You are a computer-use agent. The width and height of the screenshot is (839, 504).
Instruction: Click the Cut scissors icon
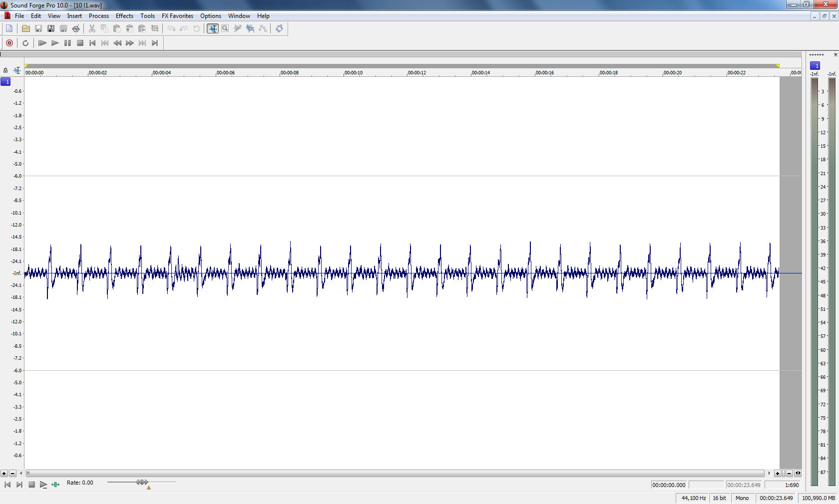tap(92, 28)
